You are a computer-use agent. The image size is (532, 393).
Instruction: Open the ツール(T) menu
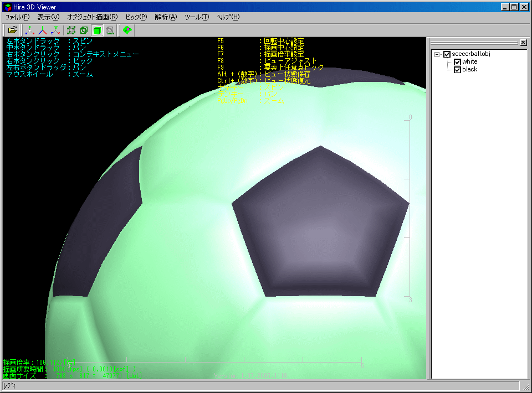point(197,17)
